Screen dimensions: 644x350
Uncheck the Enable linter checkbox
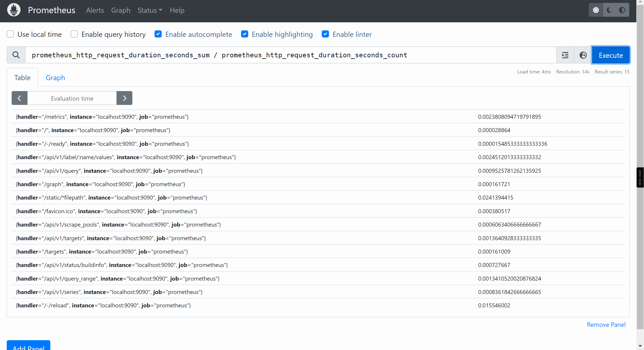point(325,34)
